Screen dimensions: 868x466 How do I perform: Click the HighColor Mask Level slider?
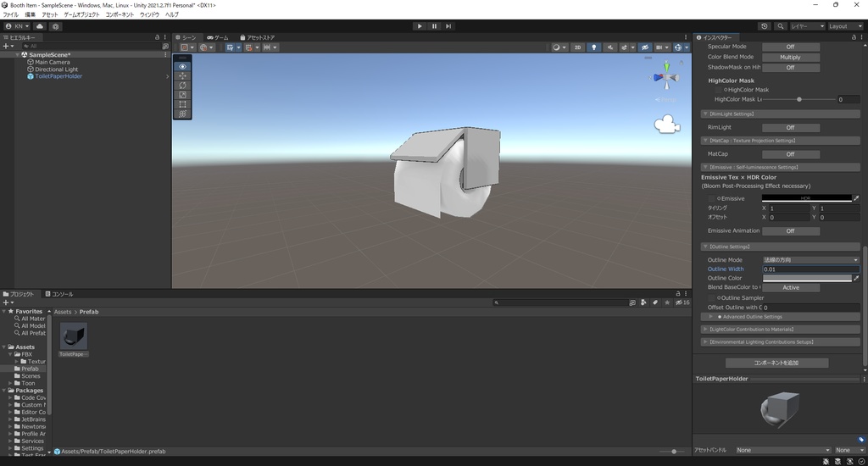coord(798,100)
